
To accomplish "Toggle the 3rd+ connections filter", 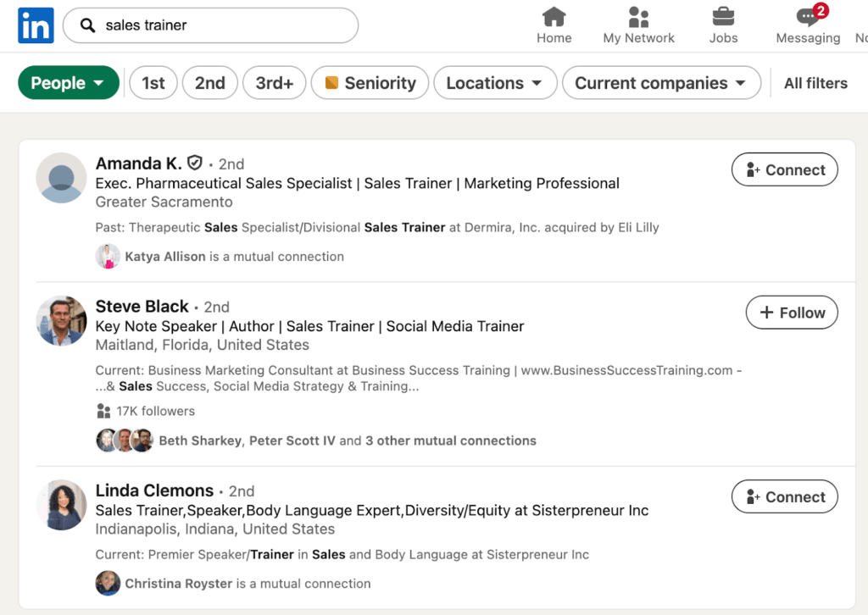I will tap(274, 82).
